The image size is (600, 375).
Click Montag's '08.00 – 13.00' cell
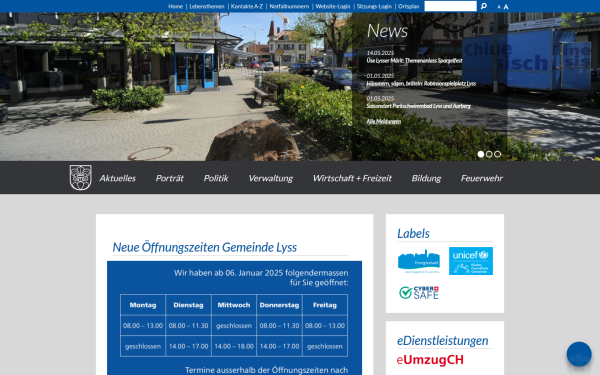143,326
